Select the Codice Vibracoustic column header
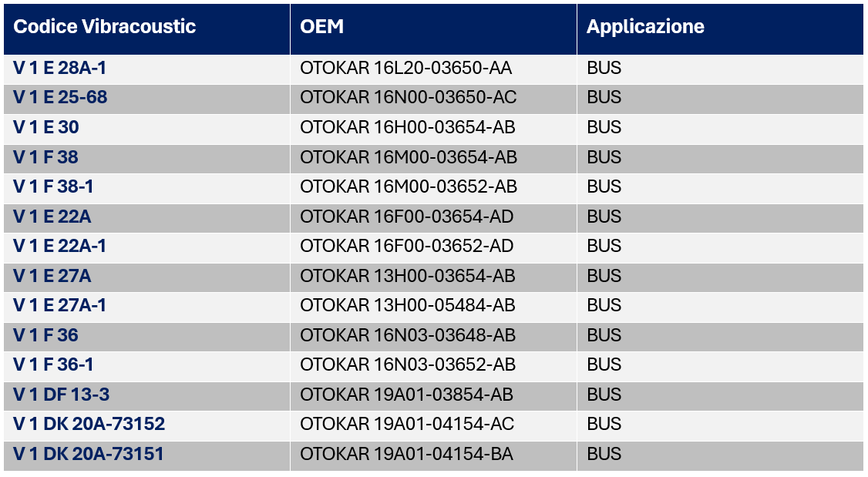868x477 pixels. coord(105,26)
